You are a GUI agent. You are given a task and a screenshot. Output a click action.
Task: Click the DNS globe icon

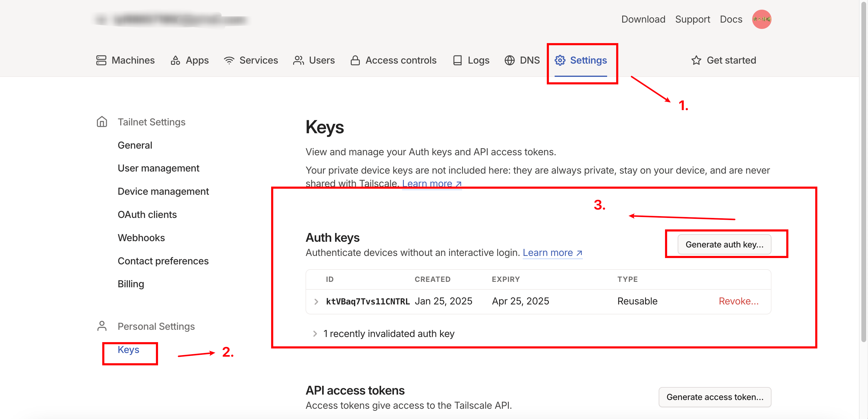pos(509,60)
